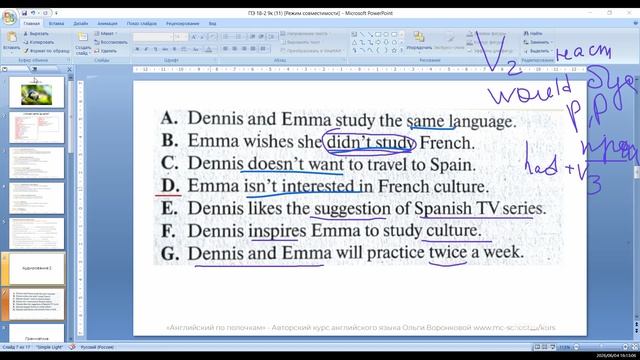The width and height of the screenshot is (640, 360).
Task: Toggle italic formatting
Action: pos(146,49)
